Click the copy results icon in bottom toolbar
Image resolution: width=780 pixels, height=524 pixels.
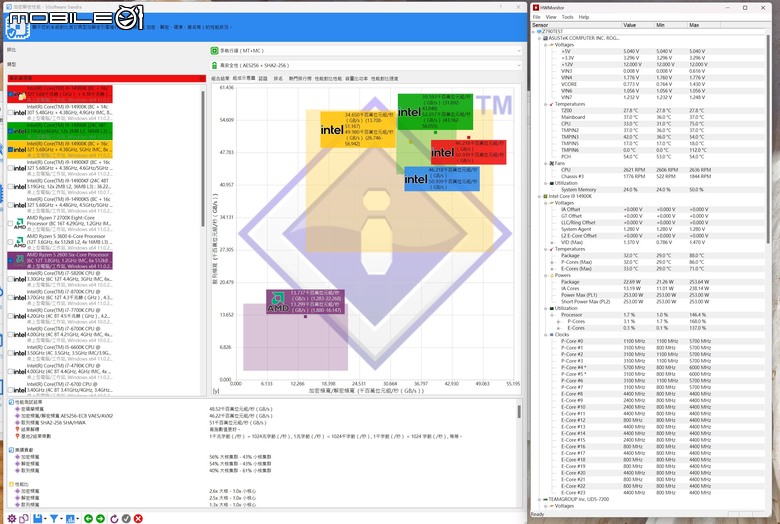23,519
